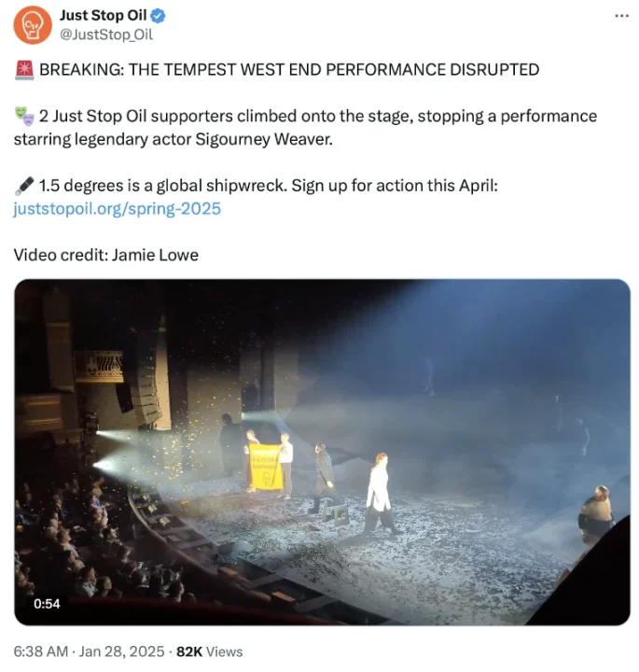Click the blue verified badge

158,16
